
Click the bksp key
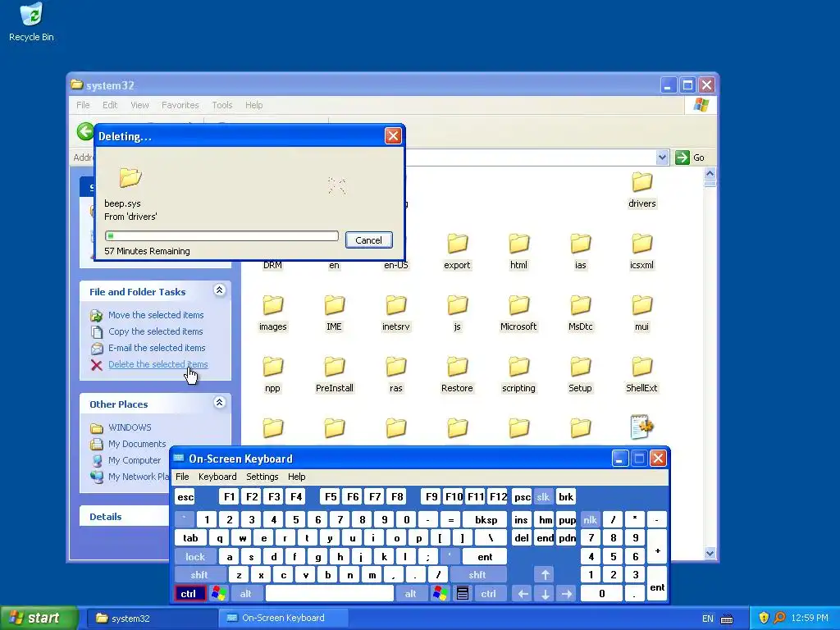486,519
